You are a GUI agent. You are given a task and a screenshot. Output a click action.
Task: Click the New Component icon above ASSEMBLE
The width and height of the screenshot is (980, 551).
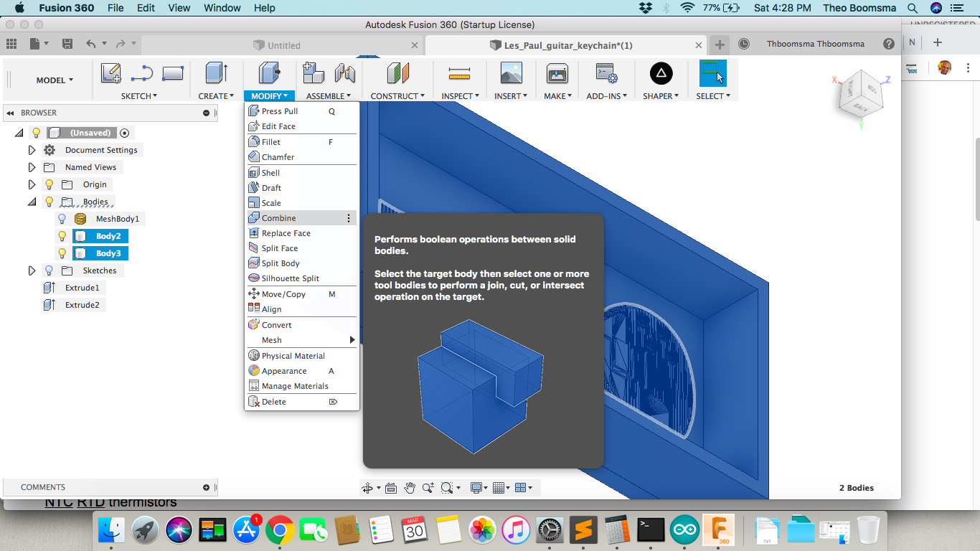[314, 72]
